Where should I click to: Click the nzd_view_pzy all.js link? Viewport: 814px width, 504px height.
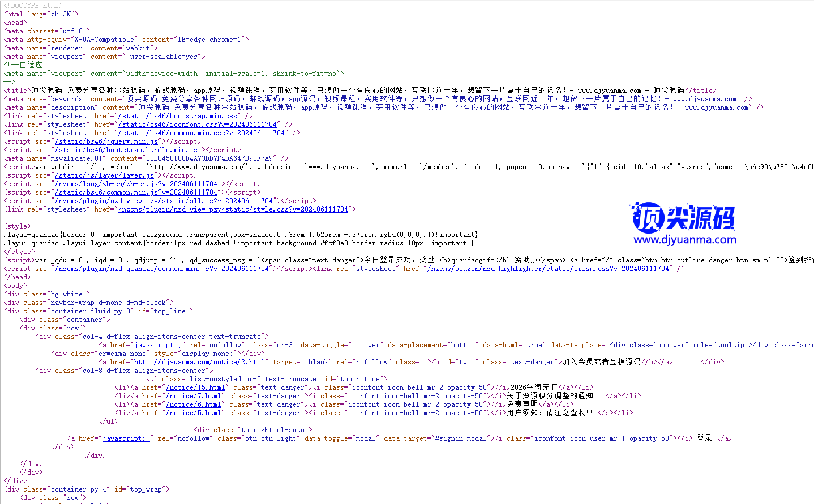[164, 201]
